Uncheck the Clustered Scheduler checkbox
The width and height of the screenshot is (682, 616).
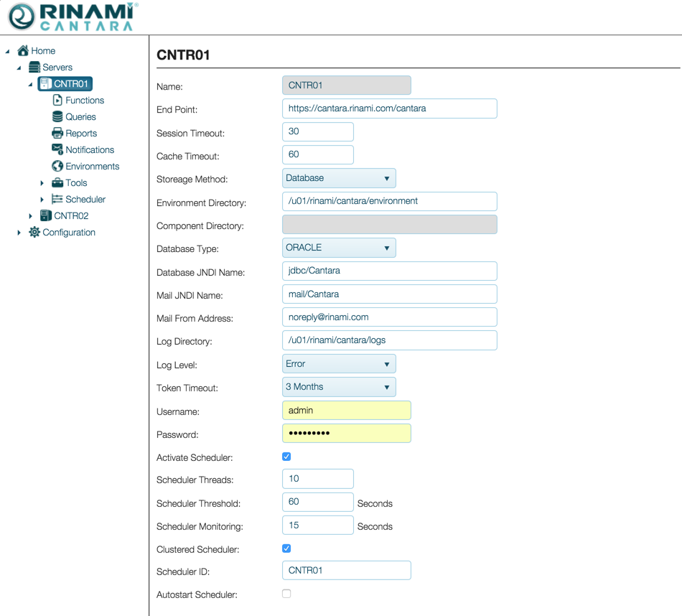coord(286,549)
